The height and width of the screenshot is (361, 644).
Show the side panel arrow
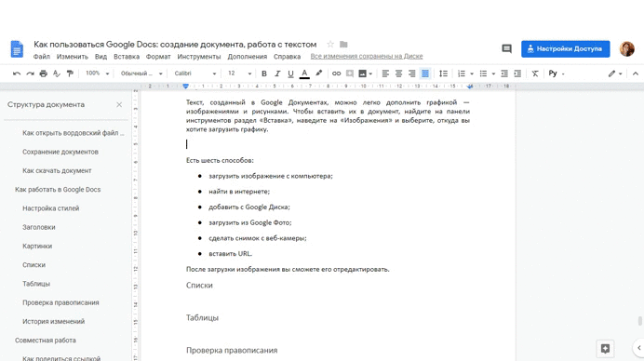638,348
